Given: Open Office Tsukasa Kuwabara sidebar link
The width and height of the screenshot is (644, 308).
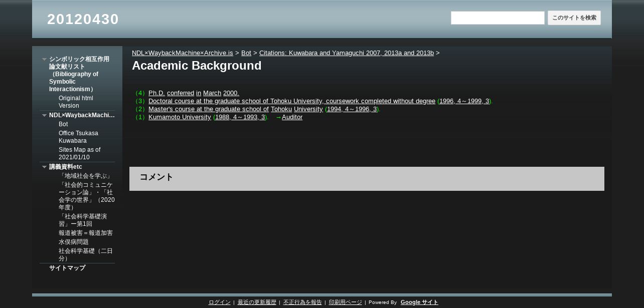Looking at the screenshot, I should tap(78, 137).
